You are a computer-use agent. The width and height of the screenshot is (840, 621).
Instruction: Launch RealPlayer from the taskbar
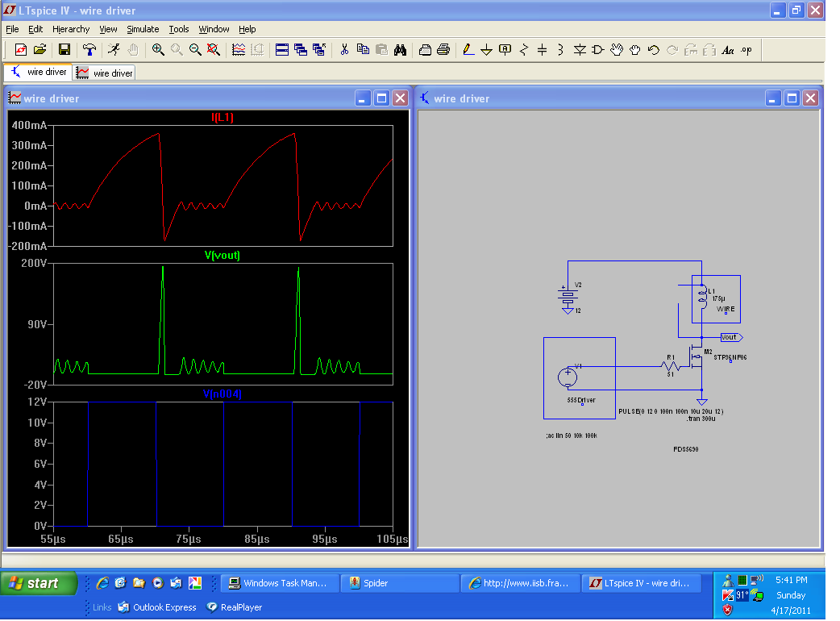pyautogui.click(x=235, y=607)
